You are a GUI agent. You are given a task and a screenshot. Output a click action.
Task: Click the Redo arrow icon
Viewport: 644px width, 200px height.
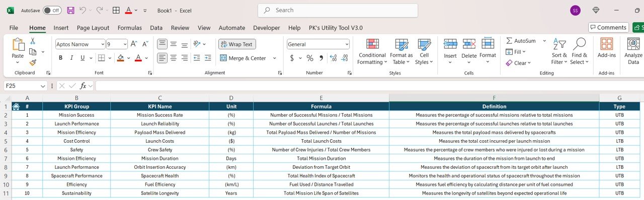100,10
